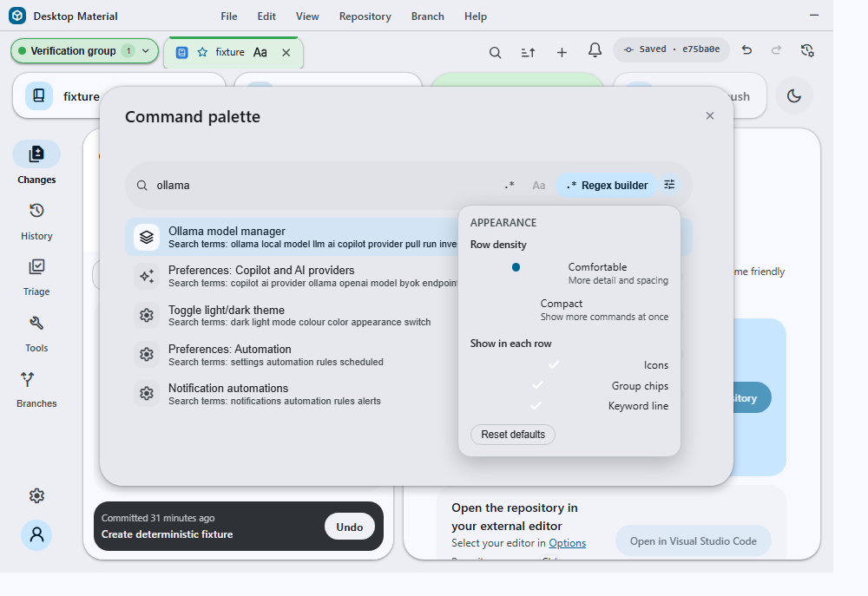Close the fixture tab

(286, 53)
